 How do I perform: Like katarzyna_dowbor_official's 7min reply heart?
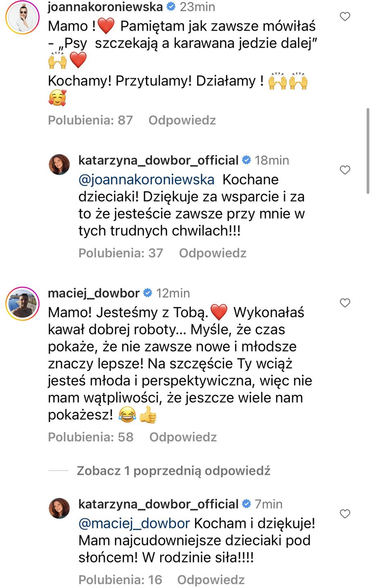[x=345, y=514]
